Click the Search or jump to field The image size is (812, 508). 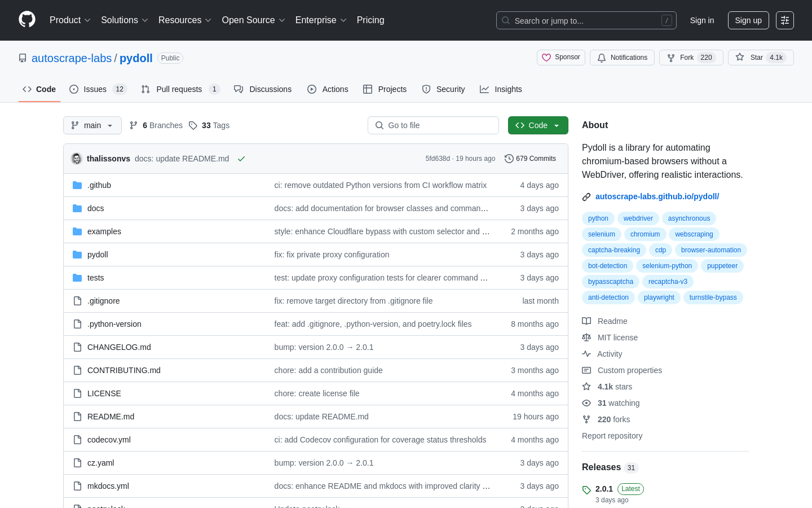click(x=586, y=20)
